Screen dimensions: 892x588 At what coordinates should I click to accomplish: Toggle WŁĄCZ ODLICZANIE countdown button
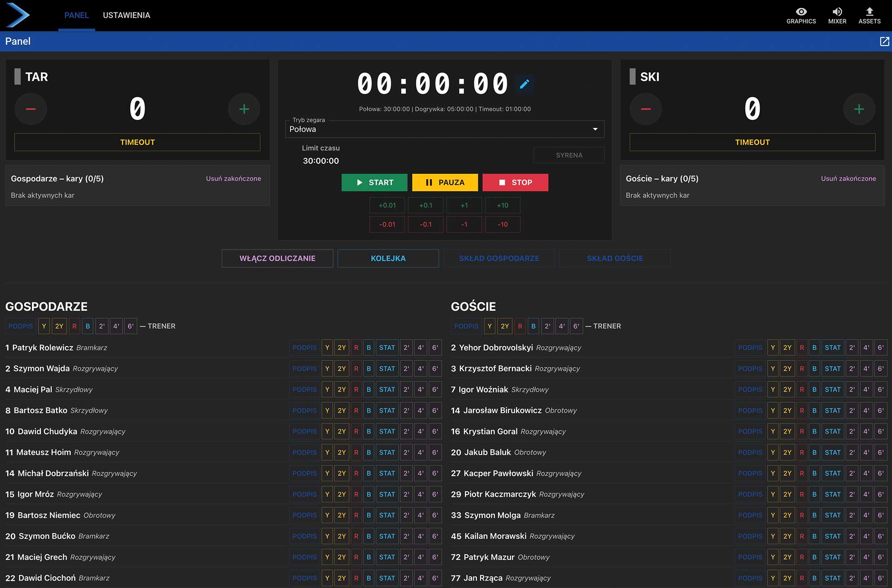pos(277,258)
